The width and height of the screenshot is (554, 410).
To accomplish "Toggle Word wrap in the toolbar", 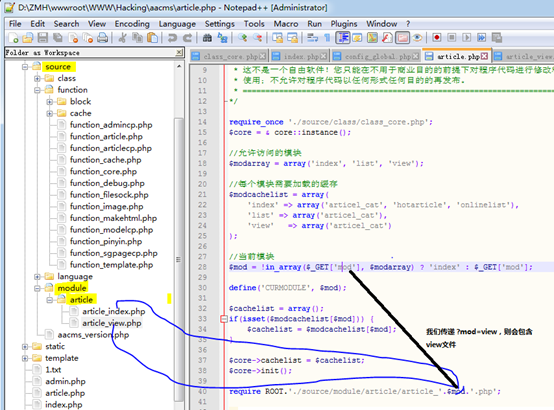I will (x=312, y=37).
